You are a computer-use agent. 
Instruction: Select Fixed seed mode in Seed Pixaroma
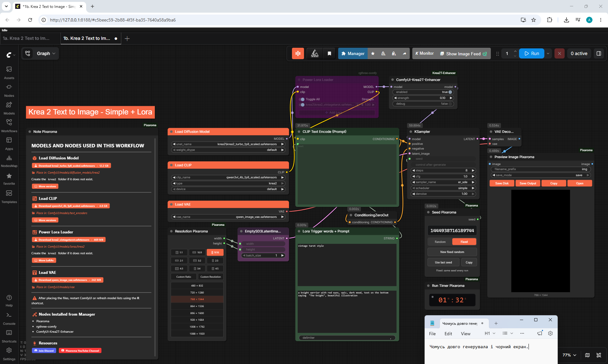[464, 242]
